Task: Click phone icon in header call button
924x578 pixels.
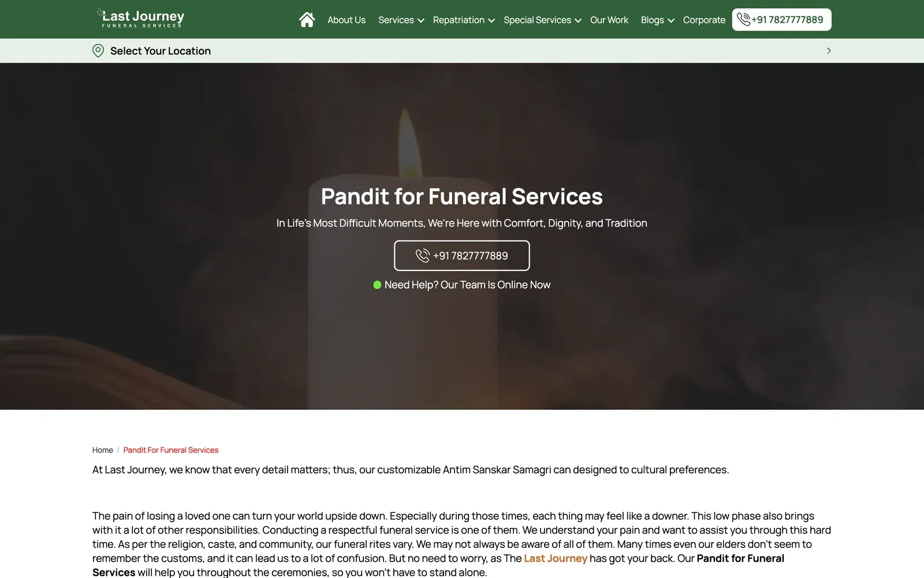Action: coord(743,20)
